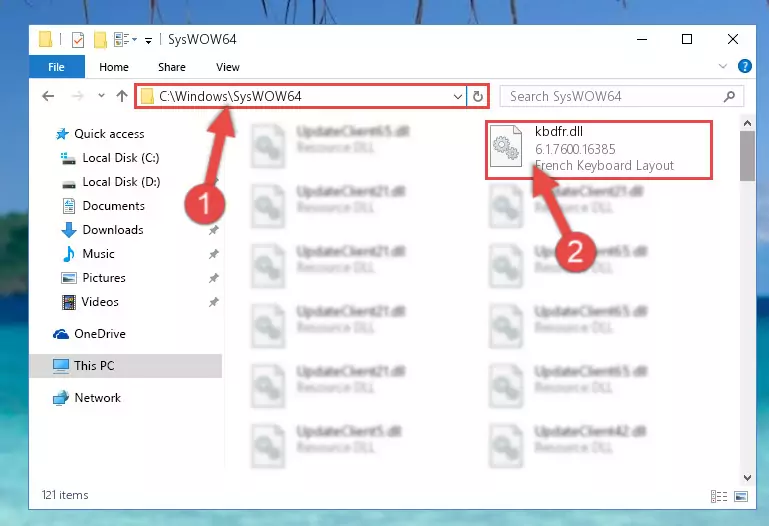Click the magnifying glass search icon
This screenshot has width=769, height=526.
coord(729,97)
